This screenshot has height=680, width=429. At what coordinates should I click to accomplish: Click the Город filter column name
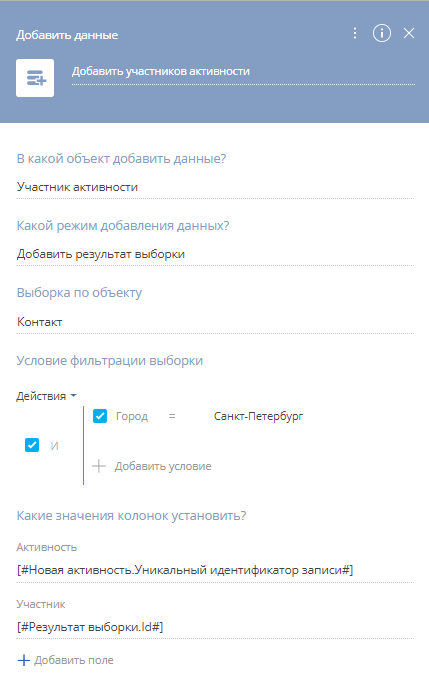pyautogui.click(x=132, y=416)
